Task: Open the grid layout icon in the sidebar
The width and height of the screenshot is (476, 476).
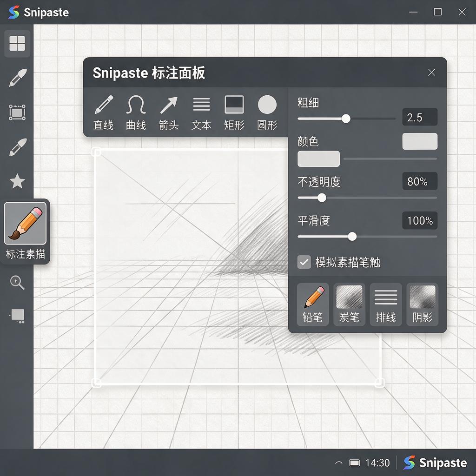Action: point(17,43)
